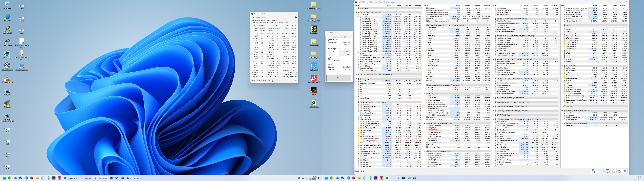
Task: Enable Stop on error checkbox
Action: click(329, 60)
